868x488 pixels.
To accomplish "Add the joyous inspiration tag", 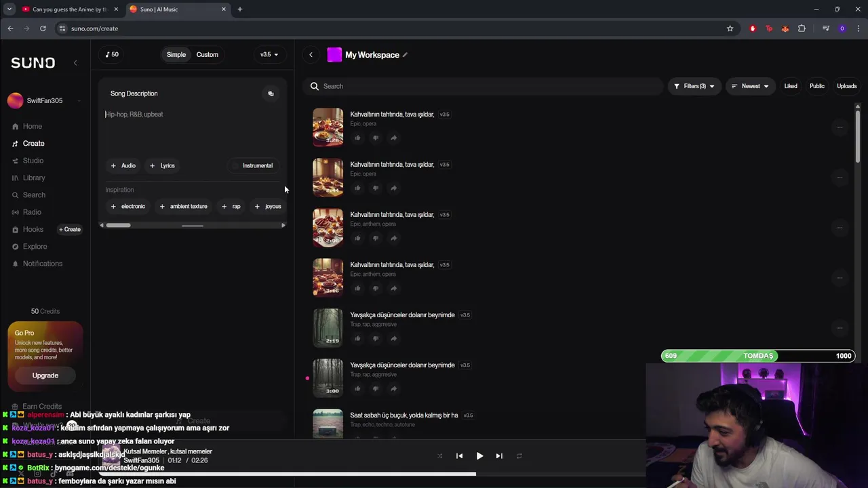I will pos(267,206).
